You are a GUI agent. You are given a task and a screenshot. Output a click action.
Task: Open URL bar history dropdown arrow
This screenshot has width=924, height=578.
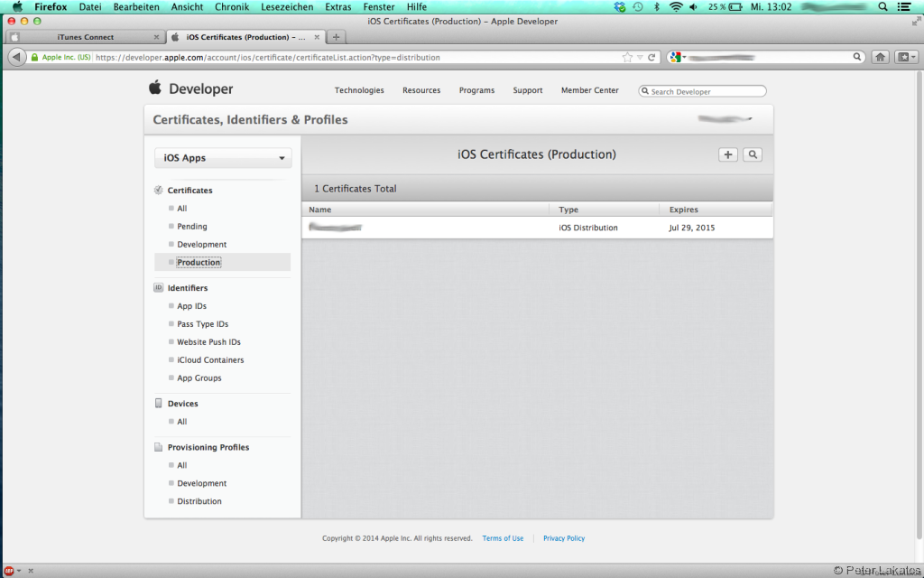click(640, 57)
